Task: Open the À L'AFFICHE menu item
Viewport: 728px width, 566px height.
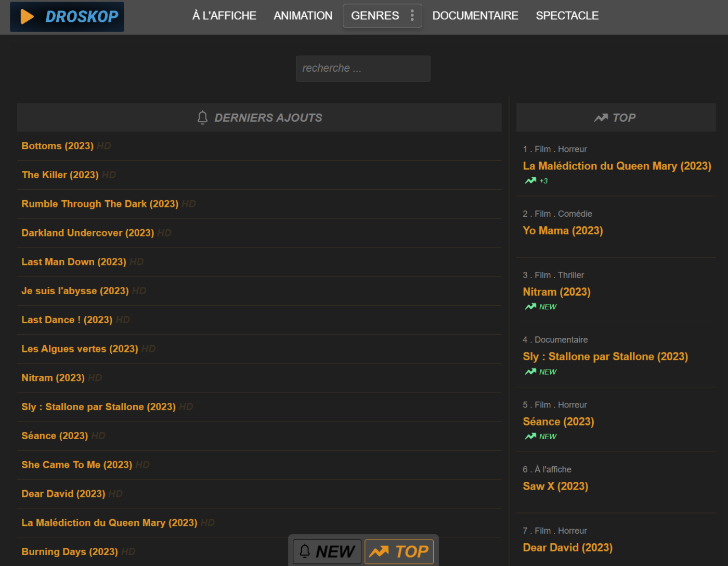Action: [224, 16]
